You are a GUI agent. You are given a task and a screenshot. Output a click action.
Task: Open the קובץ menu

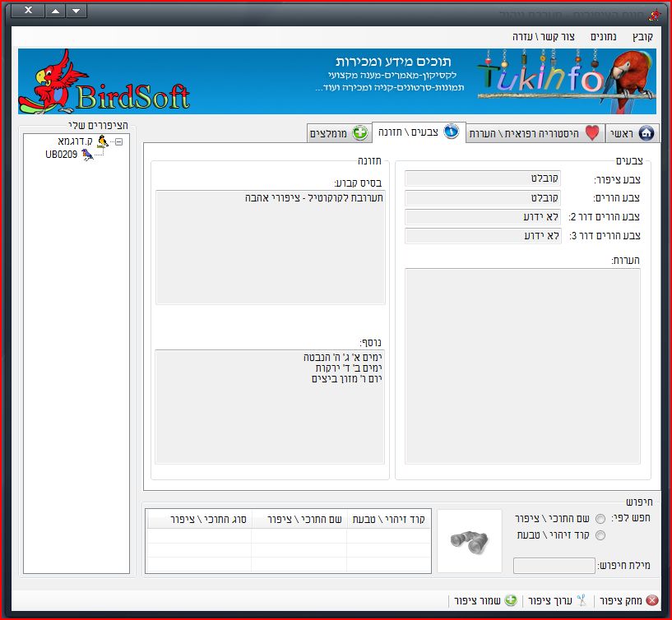pos(642,37)
